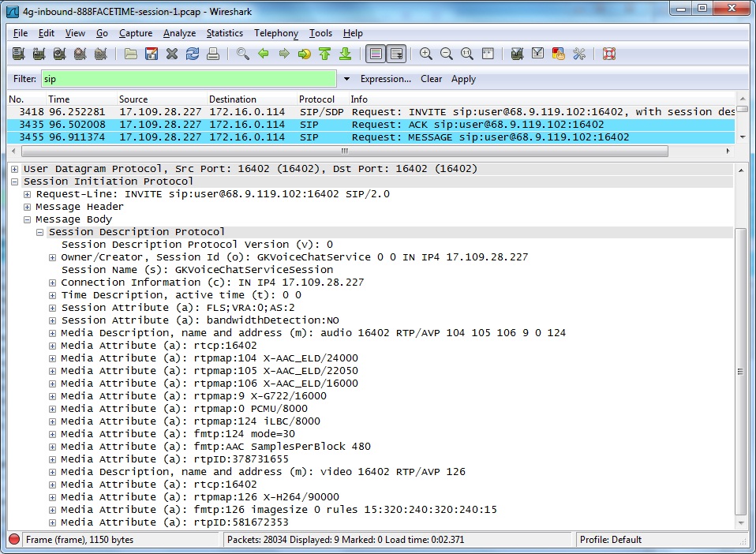Select Session Name GKVoiceChatServiceSession line
This screenshot has width=756, height=554.
tap(197, 270)
